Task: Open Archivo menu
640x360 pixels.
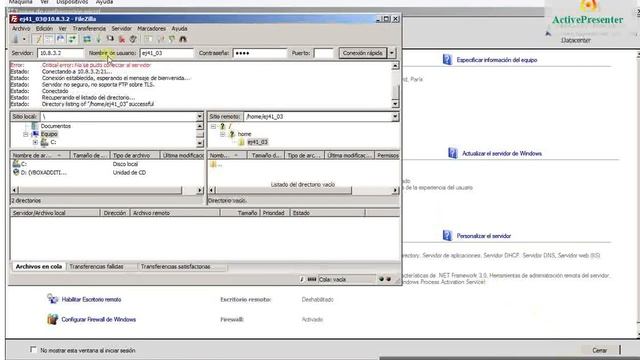Action: pos(21,29)
